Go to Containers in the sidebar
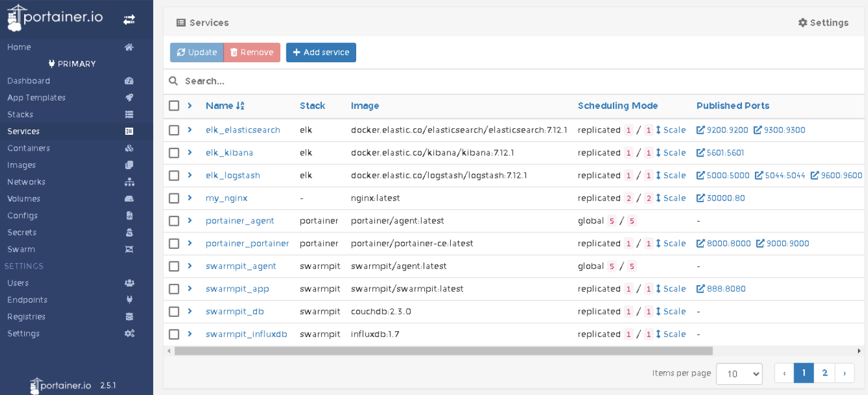Screen dimensions: 868x395 [x=28, y=148]
